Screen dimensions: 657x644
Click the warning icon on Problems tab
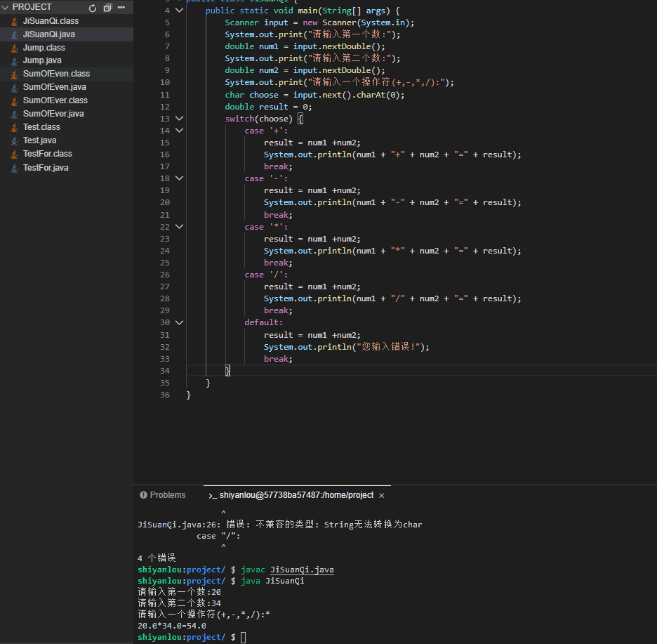tap(143, 495)
